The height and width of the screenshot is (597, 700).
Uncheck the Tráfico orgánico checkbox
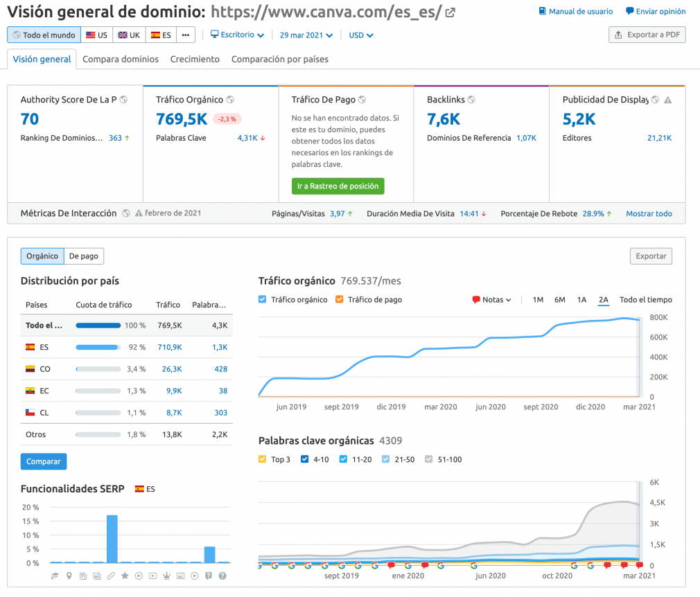[263, 299]
